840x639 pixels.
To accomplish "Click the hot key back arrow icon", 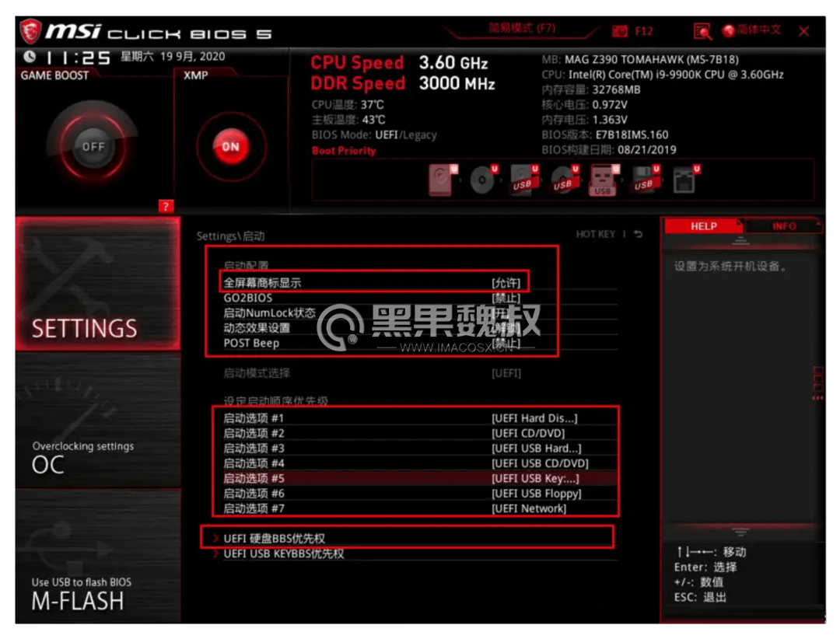I will [x=638, y=234].
